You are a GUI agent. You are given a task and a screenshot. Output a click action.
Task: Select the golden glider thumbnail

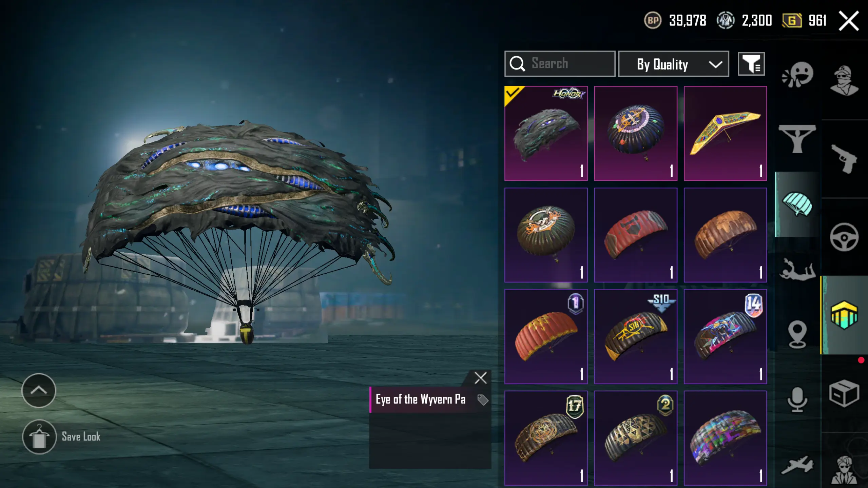point(725,133)
